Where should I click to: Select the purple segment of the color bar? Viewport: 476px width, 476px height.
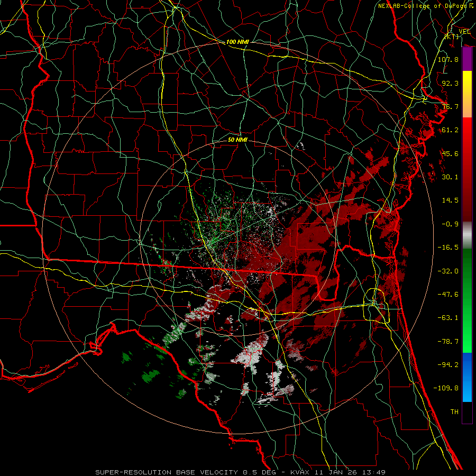coord(467,59)
